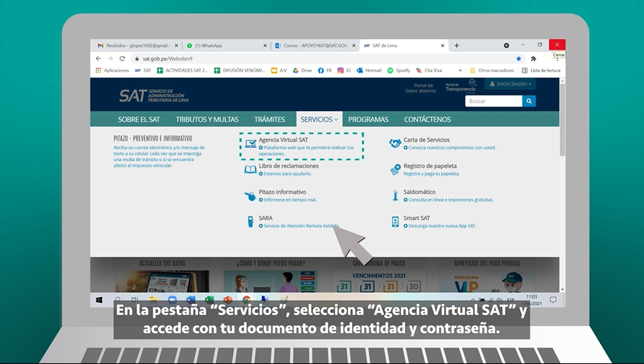Open Windows notification center
The image size is (644, 364).
click(553, 300)
